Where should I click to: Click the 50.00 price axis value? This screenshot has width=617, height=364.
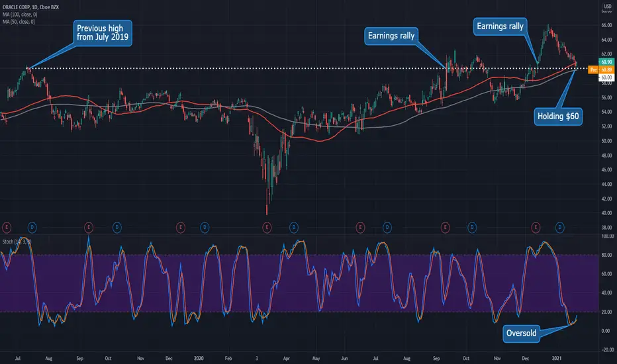[606, 141]
